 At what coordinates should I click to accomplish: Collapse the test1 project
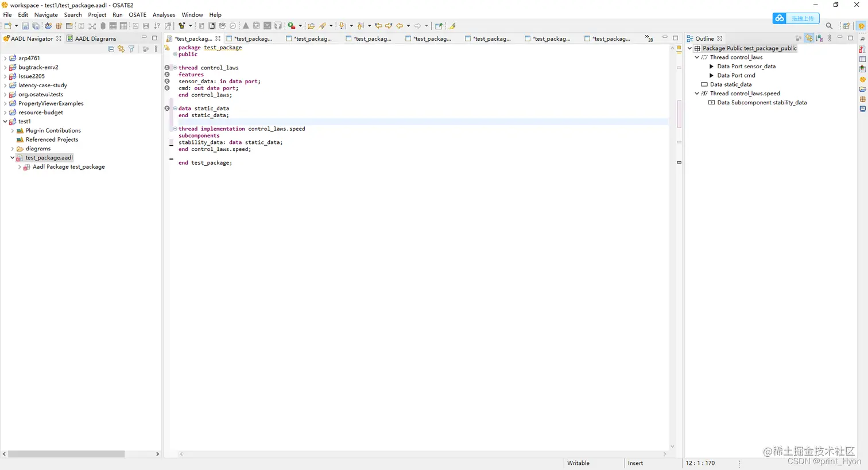coord(5,122)
